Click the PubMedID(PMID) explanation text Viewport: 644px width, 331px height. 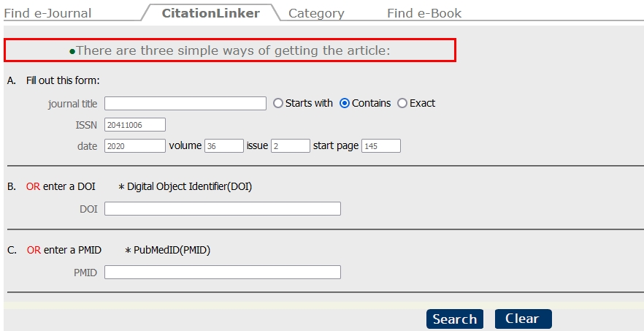coord(168,250)
